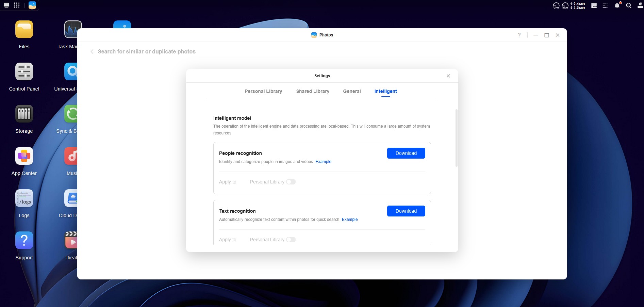Open the Files desktop app icon
Screen dimensions: 644x307
[x=24, y=30]
